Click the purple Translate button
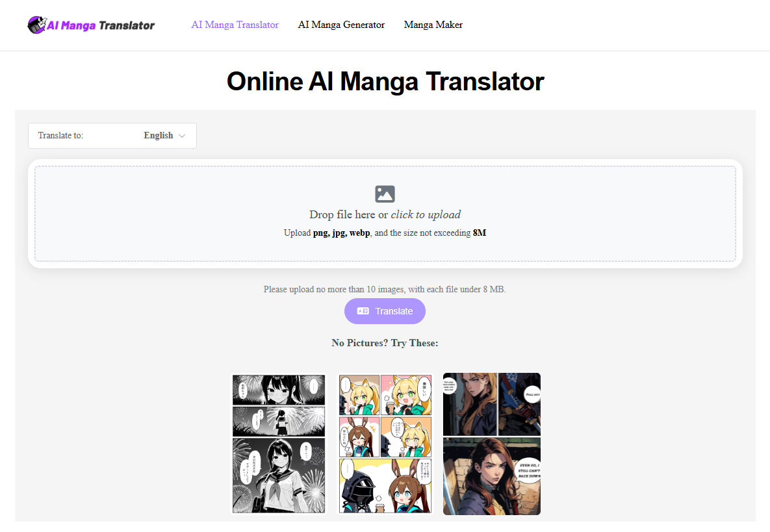The image size is (770, 532). pyautogui.click(x=385, y=311)
